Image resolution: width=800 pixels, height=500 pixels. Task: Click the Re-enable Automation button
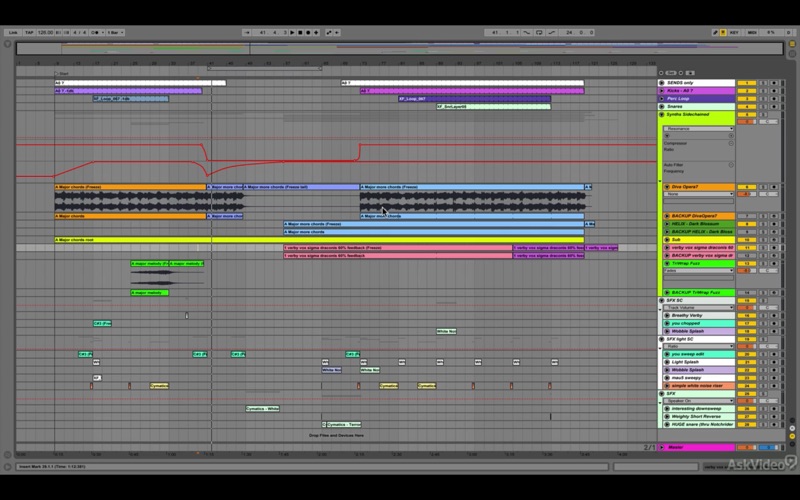tap(337, 33)
